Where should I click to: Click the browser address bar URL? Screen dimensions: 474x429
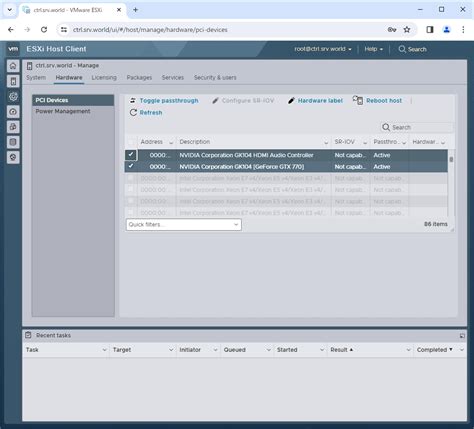click(150, 30)
